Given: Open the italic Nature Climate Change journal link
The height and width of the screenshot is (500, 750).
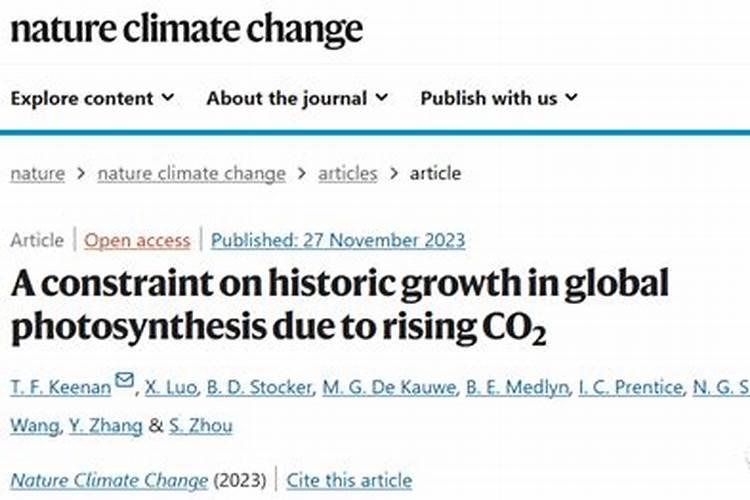Looking at the screenshot, I should pyautogui.click(x=109, y=480).
